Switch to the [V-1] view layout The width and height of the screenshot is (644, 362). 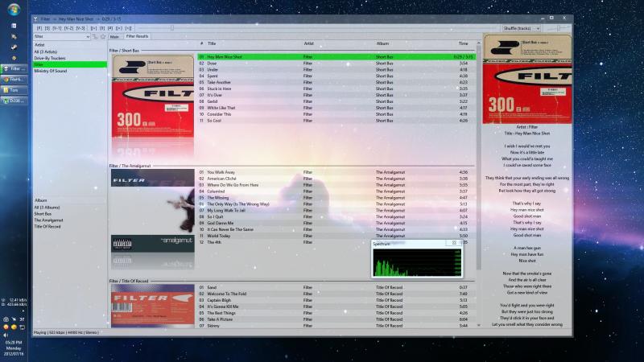click(56, 28)
